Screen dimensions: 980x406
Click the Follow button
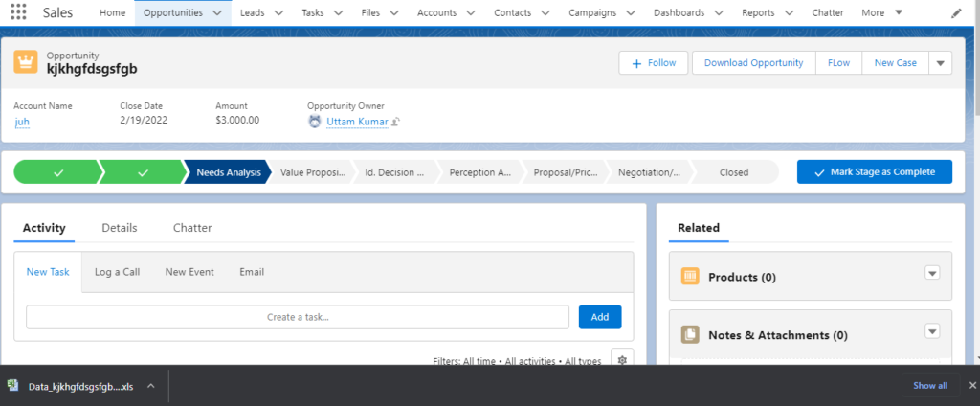coord(654,62)
